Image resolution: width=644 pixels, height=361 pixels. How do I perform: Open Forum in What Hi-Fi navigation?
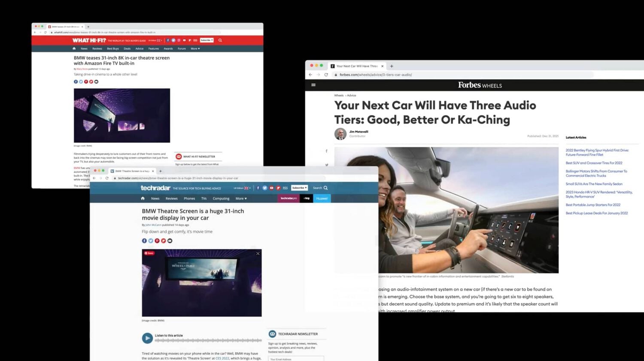[x=182, y=49]
